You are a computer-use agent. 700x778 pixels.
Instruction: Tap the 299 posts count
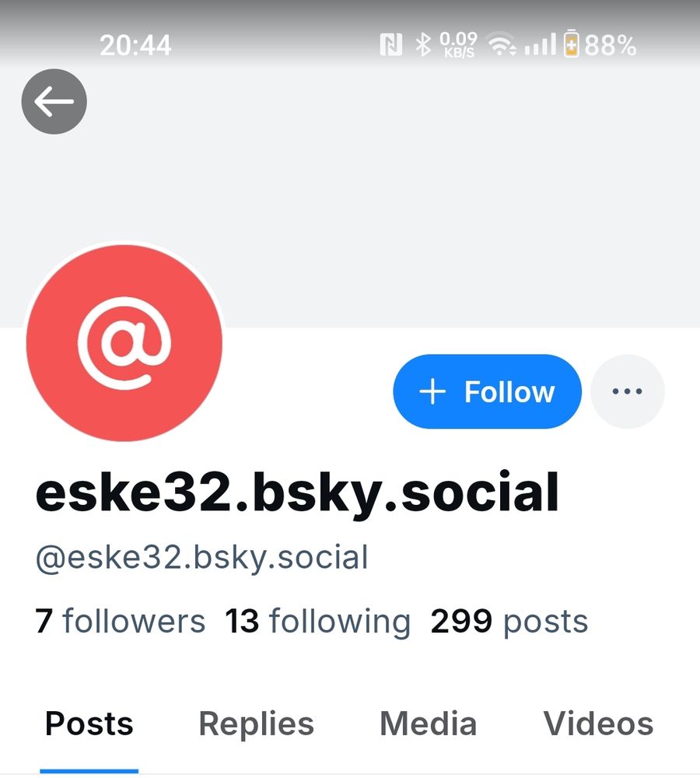click(509, 621)
